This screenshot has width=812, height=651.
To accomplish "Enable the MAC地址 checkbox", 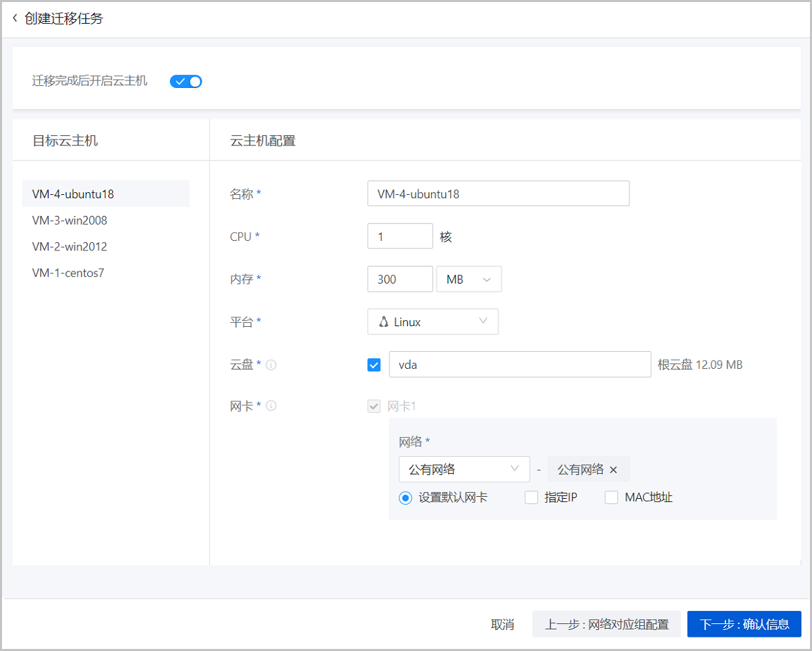I will 612,498.
